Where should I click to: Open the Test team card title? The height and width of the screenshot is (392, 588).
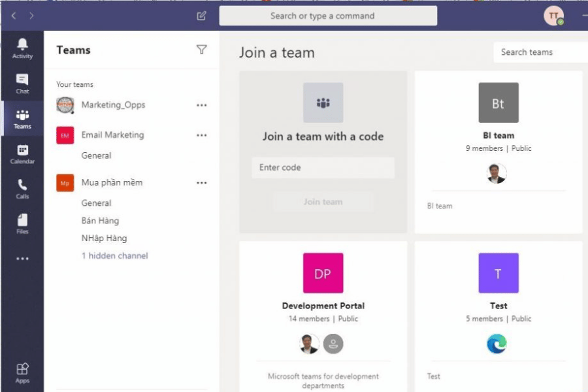pyautogui.click(x=498, y=306)
